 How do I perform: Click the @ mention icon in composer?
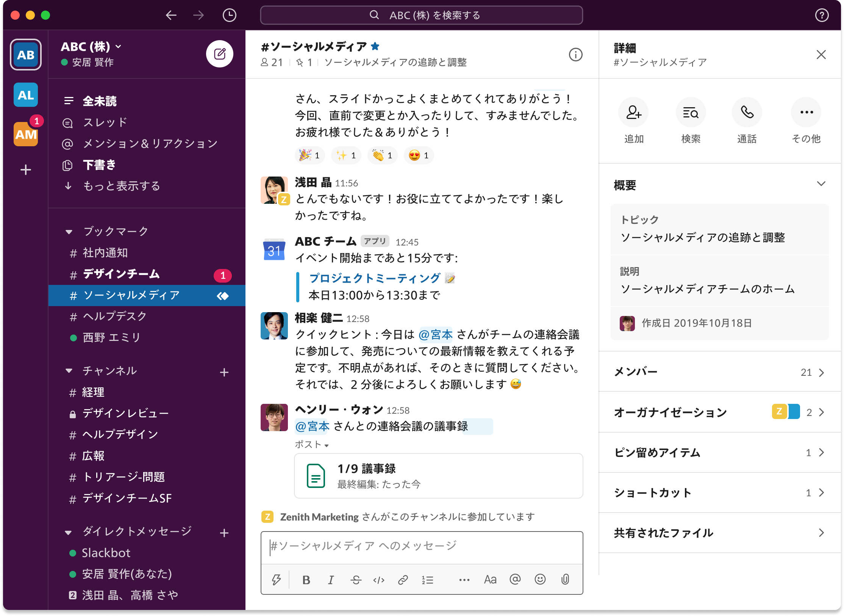tap(515, 579)
